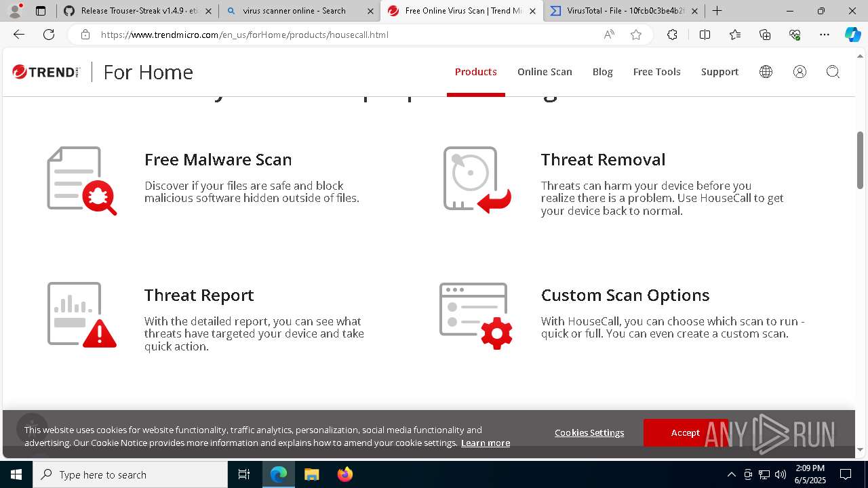Click the Custom Scan Options heading
Image resolution: width=868 pixels, height=488 pixels.
625,295
